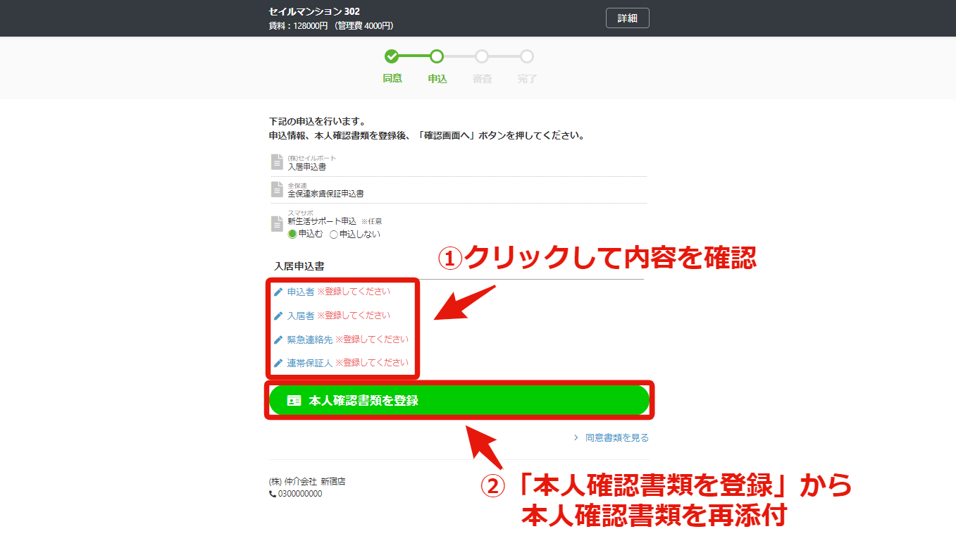
Task: Open the 申込者 registration link
Action: (x=301, y=292)
